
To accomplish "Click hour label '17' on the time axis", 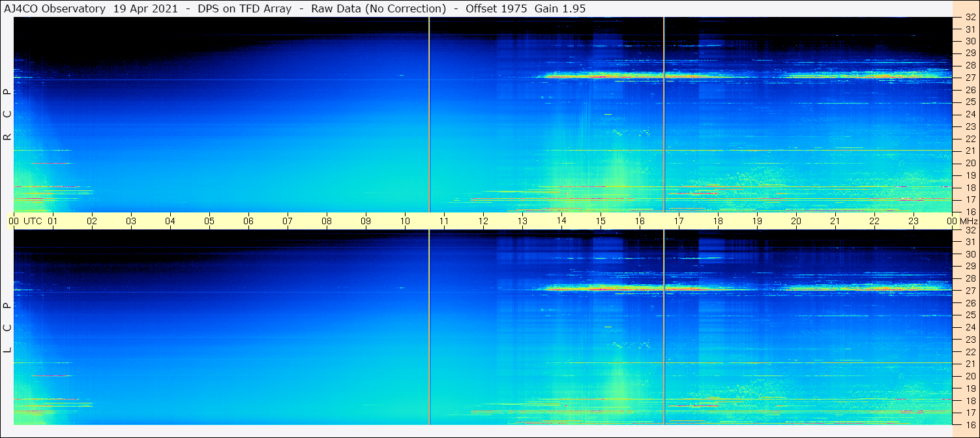I will 679,221.
